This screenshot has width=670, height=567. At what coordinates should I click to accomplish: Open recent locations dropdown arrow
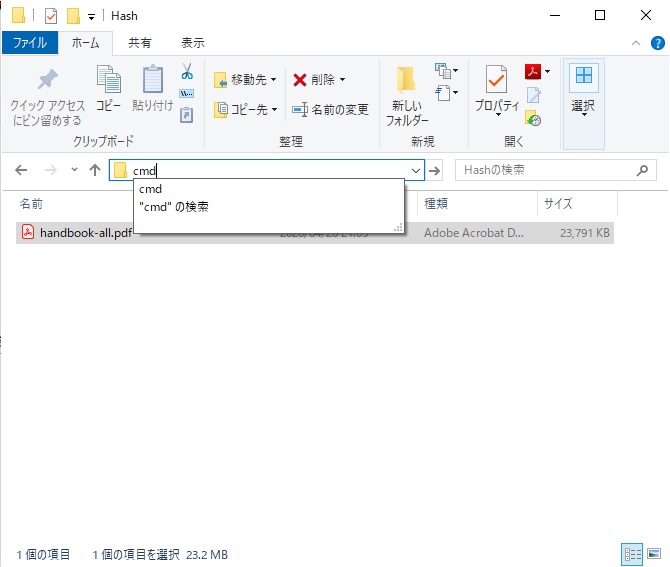tap(74, 170)
